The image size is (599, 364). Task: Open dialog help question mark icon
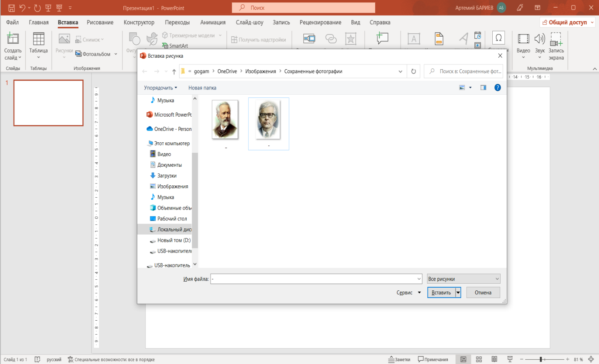point(498,88)
